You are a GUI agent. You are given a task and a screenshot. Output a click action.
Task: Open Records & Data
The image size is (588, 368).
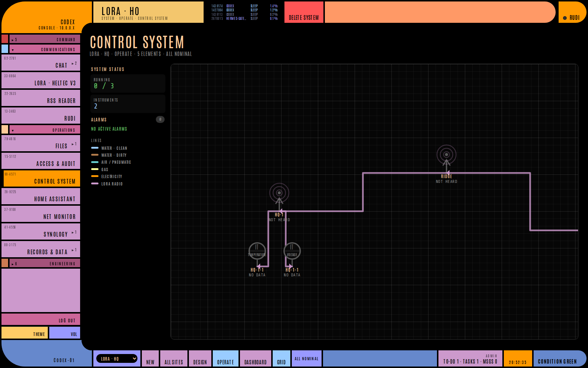(x=41, y=249)
